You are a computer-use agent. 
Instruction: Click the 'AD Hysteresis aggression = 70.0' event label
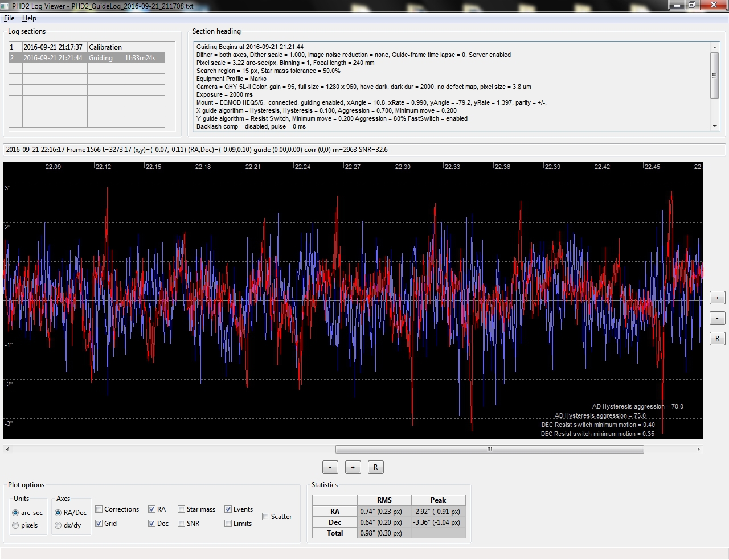pyautogui.click(x=638, y=406)
